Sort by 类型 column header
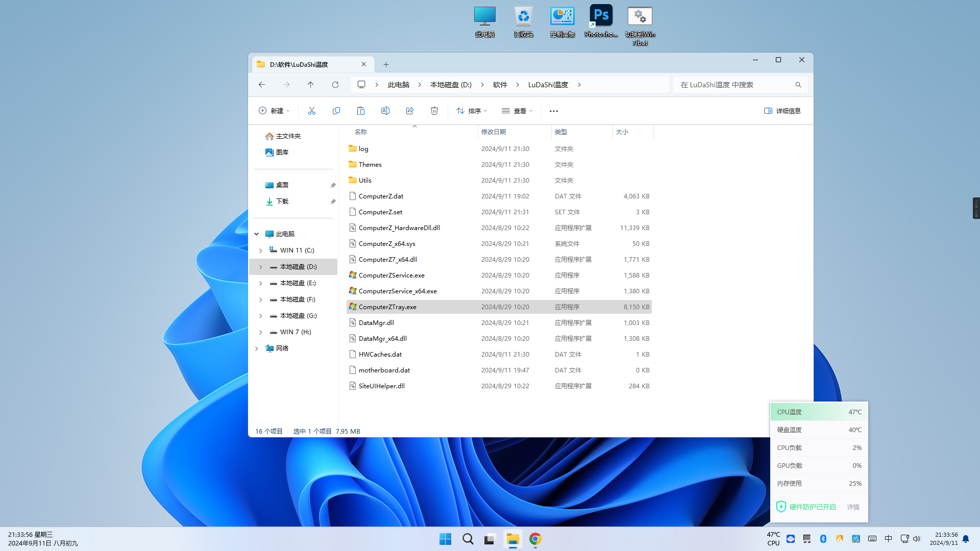 point(582,132)
